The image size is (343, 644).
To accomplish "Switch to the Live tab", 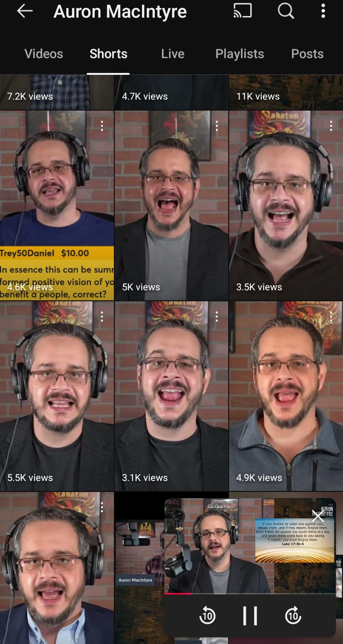I will coord(172,54).
